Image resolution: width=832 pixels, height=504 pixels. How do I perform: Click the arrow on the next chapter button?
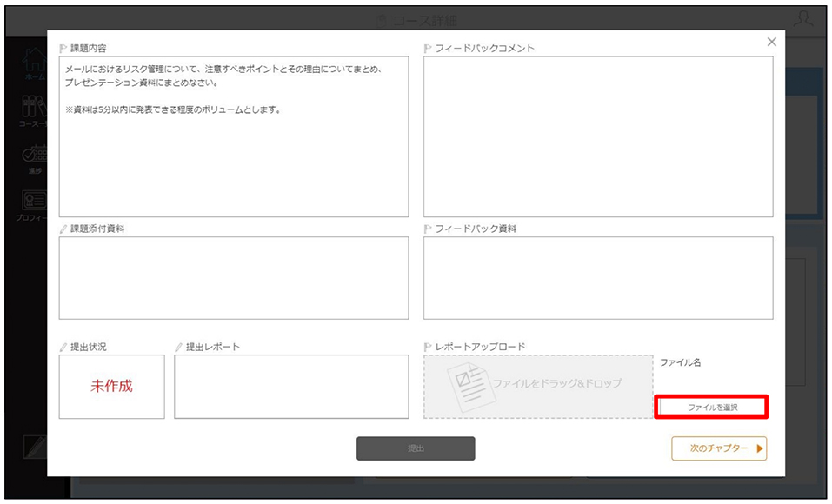(x=760, y=448)
